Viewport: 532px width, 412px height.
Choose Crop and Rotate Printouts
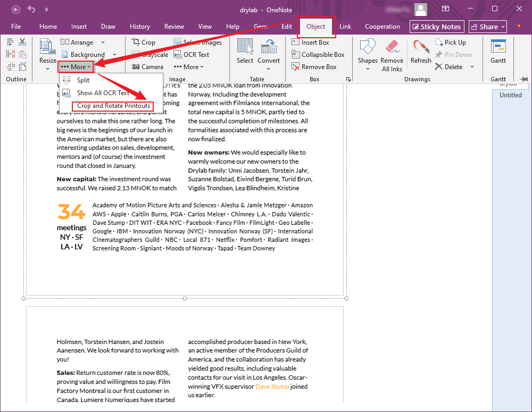113,106
